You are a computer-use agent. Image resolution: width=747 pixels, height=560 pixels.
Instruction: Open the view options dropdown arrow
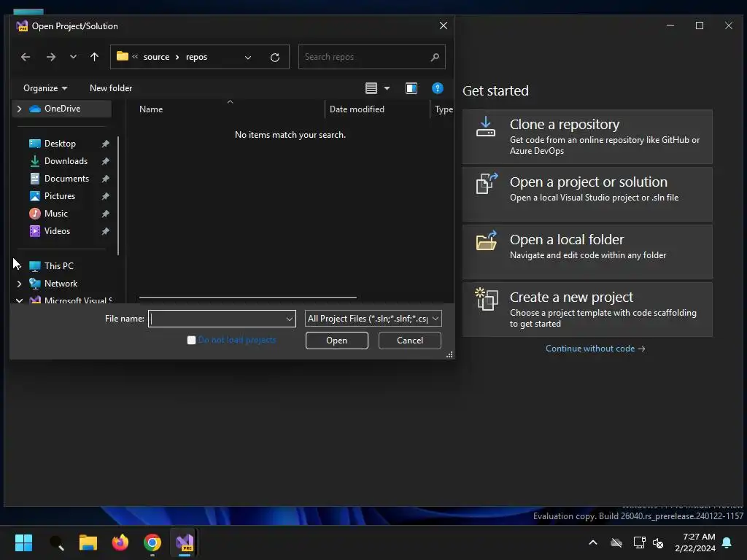[x=387, y=88]
